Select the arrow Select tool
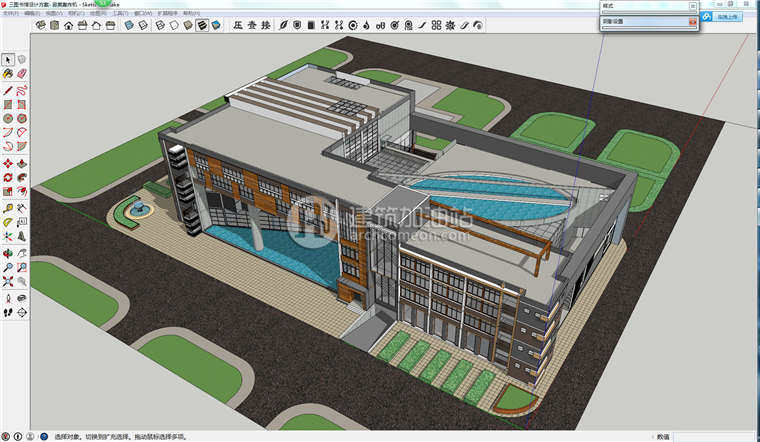 8,60
